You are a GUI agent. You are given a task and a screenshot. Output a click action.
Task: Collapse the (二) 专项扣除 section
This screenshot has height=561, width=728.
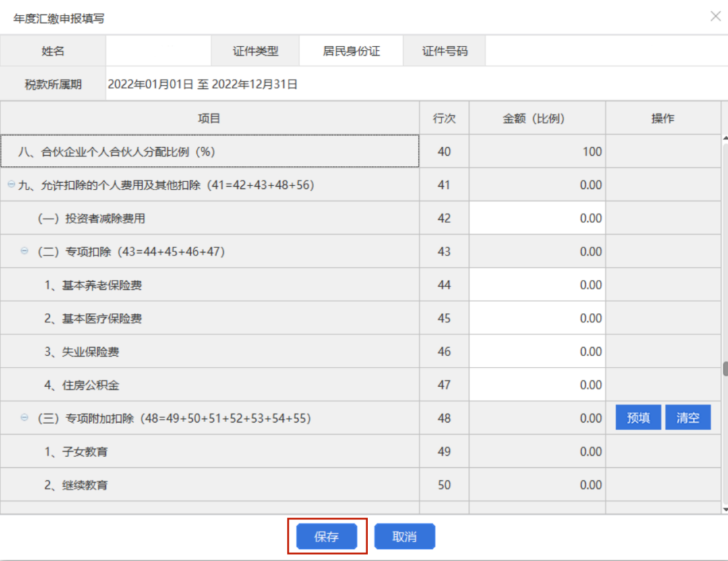coord(25,251)
